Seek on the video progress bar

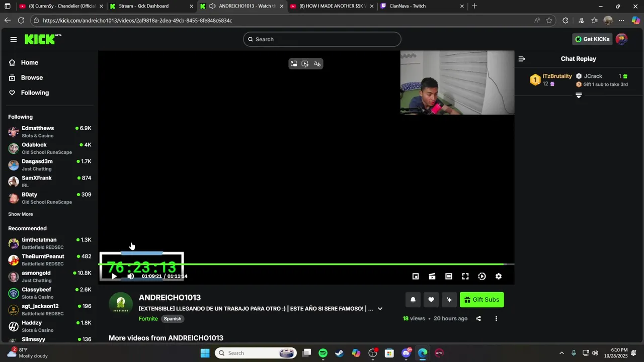click(x=307, y=264)
